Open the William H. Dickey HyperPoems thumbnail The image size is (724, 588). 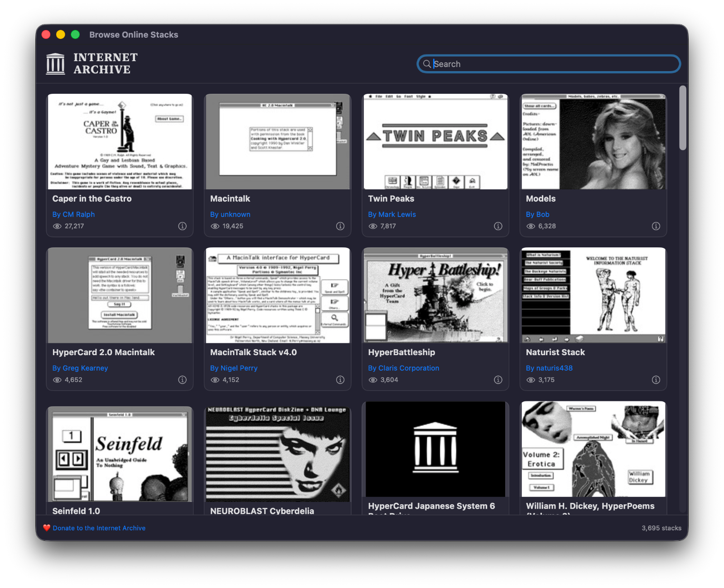tap(594, 449)
